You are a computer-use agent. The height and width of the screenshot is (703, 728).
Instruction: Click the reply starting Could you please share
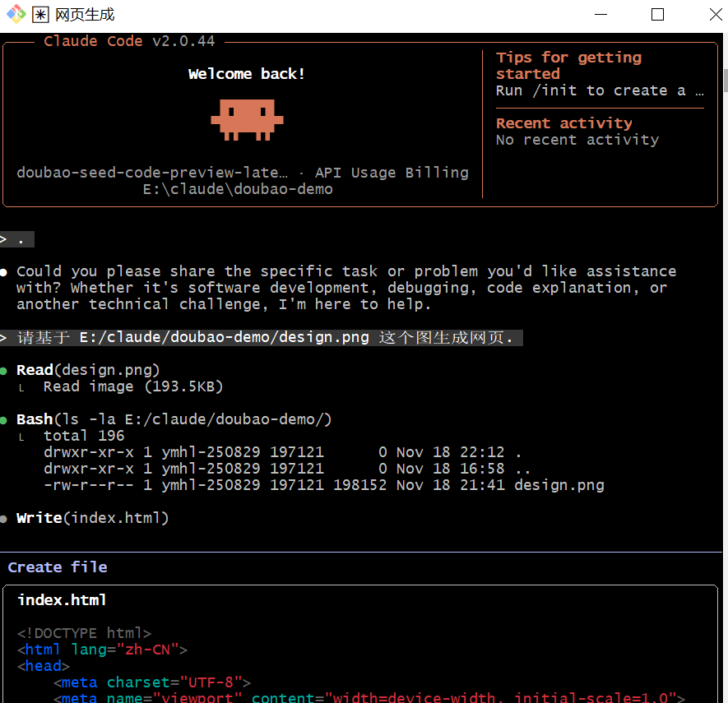pos(346,288)
